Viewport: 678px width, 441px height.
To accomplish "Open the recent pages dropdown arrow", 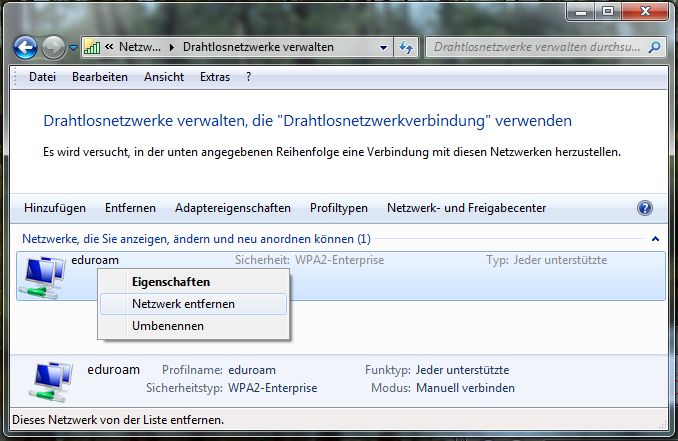I will click(x=73, y=48).
